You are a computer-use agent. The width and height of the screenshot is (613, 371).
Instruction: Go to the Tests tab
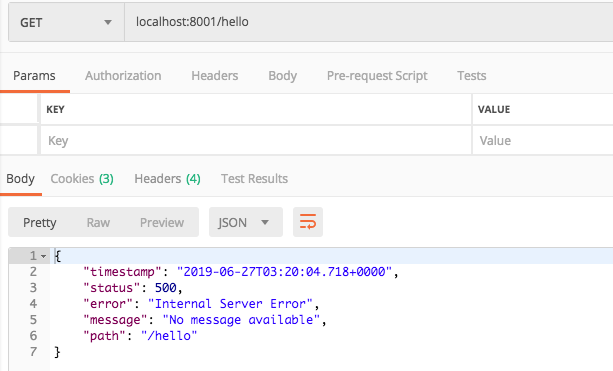pos(471,75)
